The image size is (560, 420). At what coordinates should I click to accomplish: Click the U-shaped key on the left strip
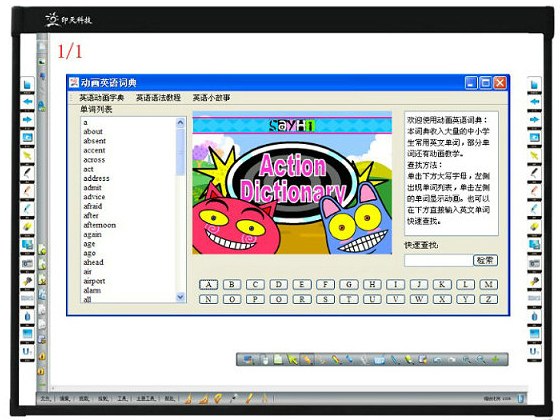[x=27, y=351]
